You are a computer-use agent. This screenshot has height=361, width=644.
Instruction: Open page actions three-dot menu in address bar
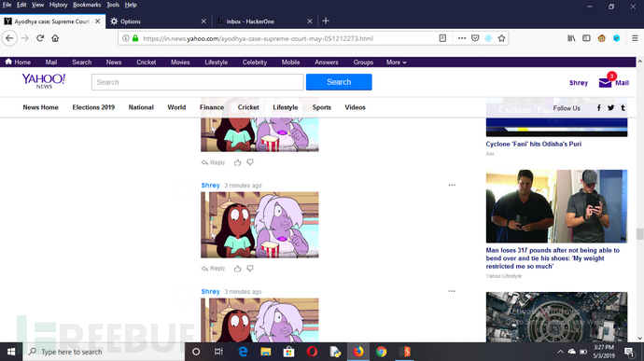click(462, 38)
